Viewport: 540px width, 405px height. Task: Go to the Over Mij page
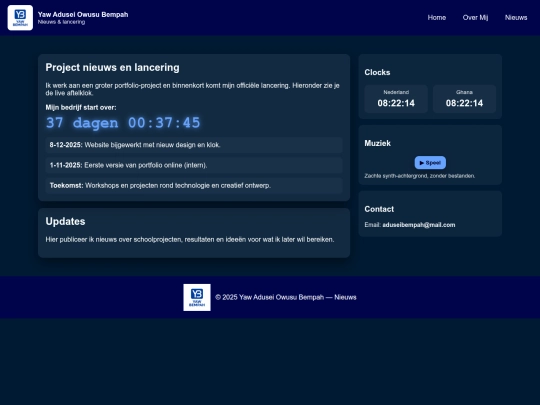coord(475,18)
